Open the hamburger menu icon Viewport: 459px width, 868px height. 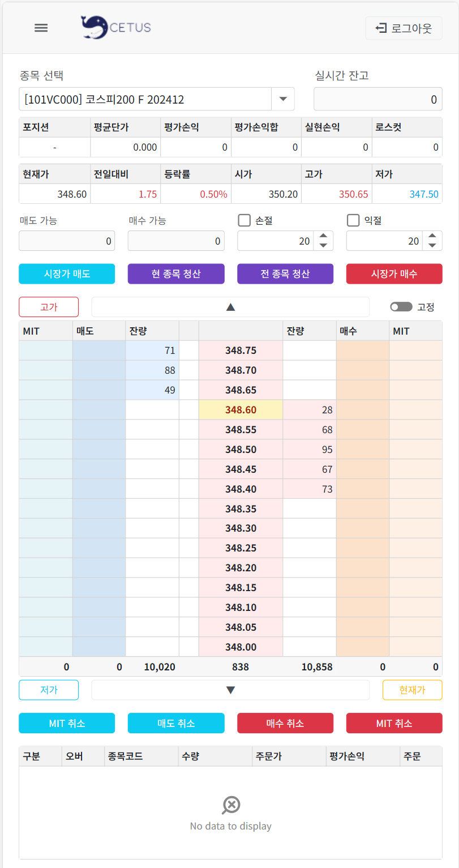41,28
